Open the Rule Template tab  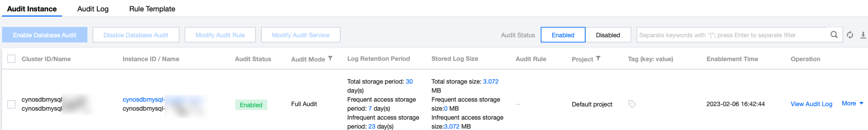[x=152, y=9]
